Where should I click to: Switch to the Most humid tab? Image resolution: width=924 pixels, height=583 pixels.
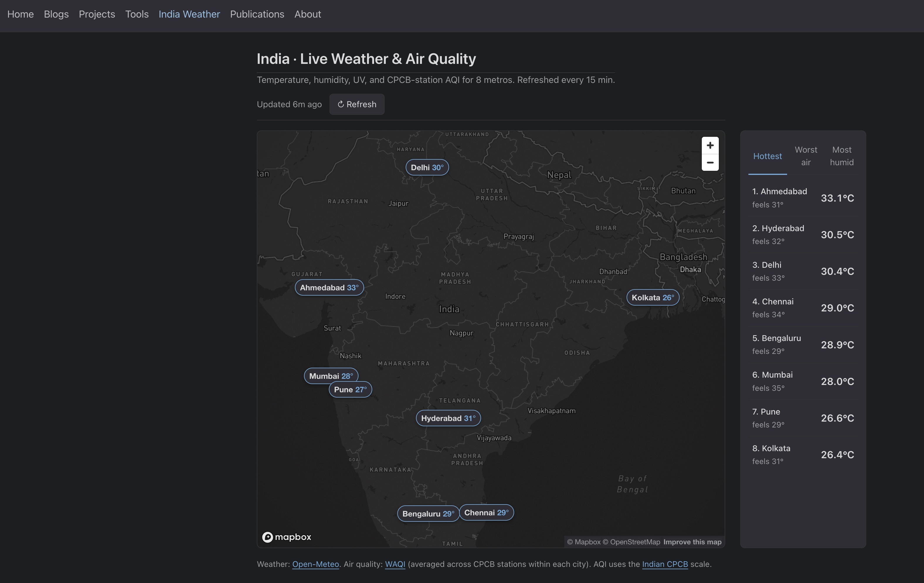tap(842, 156)
